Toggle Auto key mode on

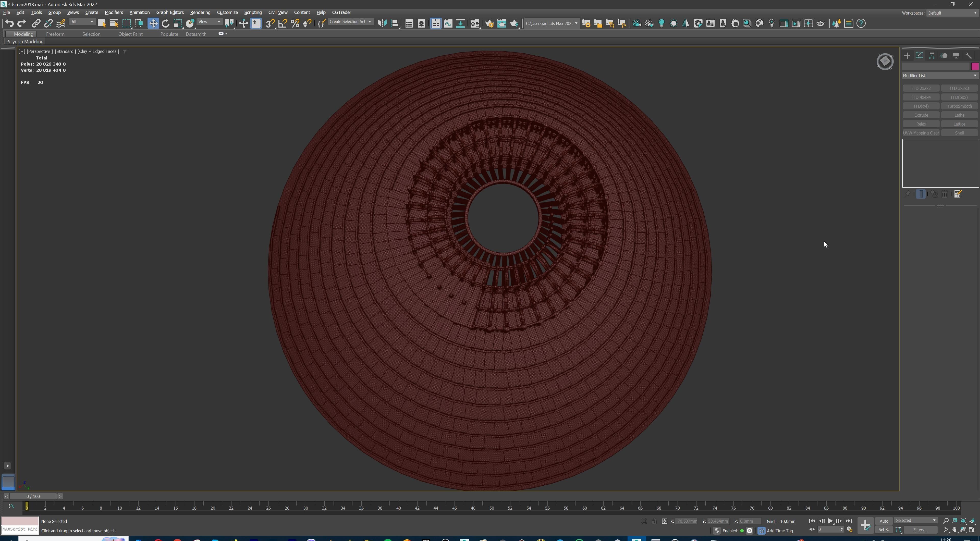pos(884,521)
